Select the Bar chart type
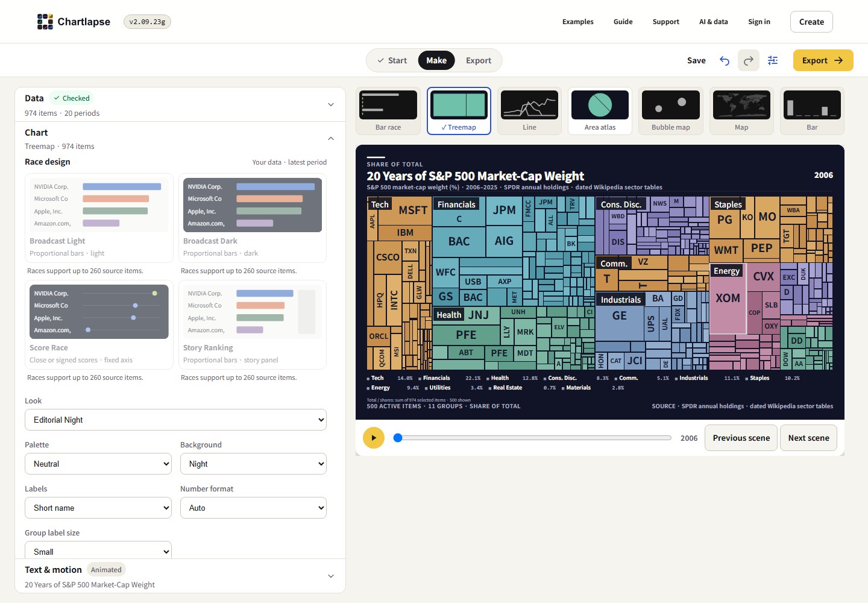Viewport: 868px width, 603px height. tap(812, 111)
